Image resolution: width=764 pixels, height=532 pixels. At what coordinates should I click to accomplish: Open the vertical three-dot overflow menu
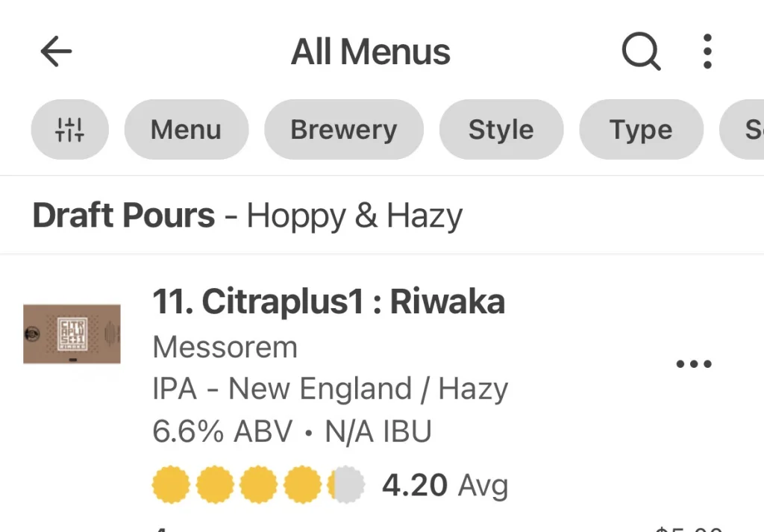(x=707, y=51)
